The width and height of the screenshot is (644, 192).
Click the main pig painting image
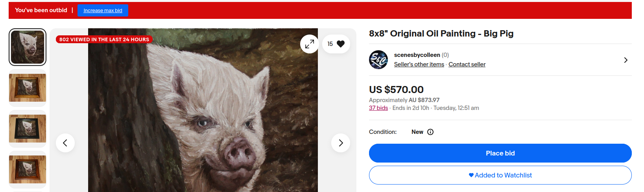click(x=203, y=118)
